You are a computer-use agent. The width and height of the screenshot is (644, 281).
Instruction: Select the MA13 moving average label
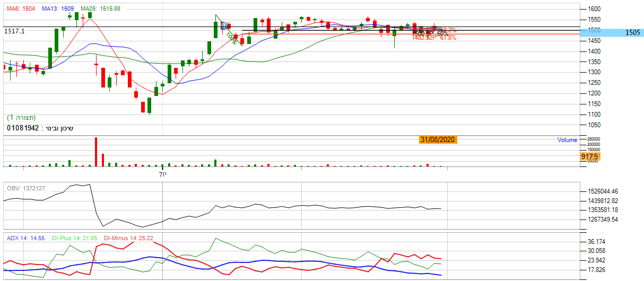(58, 8)
